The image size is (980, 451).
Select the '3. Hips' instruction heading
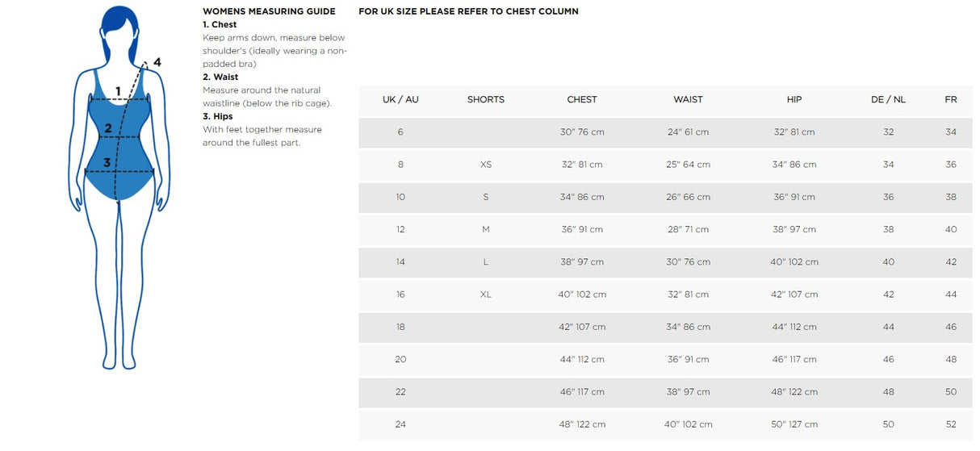point(218,116)
